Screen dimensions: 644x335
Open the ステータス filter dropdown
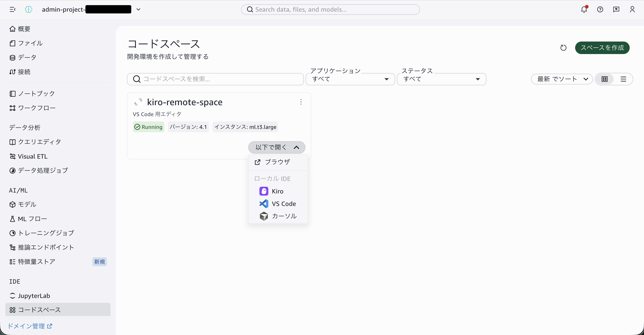tap(441, 79)
